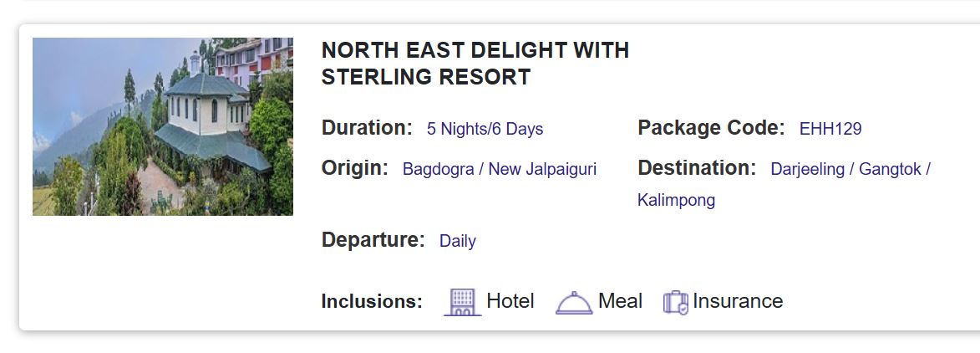Click the Inclusions heading
The width and height of the screenshot is (980, 353).
372,302
